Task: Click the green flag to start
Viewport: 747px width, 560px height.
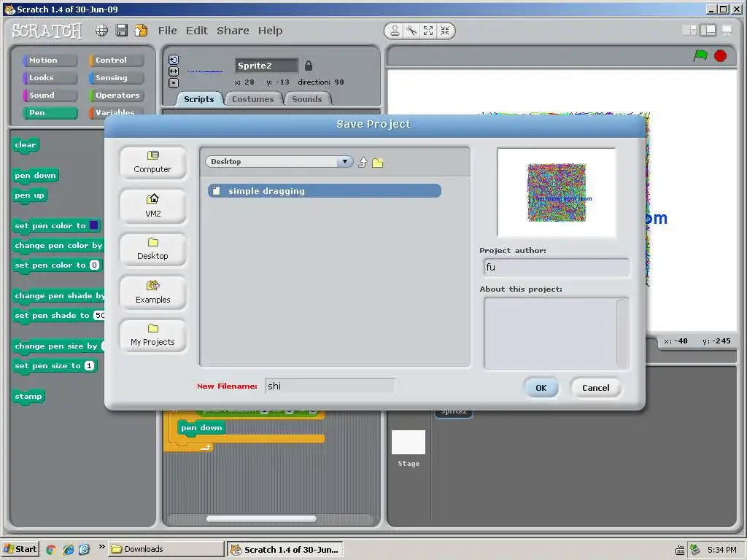Action: [x=700, y=55]
